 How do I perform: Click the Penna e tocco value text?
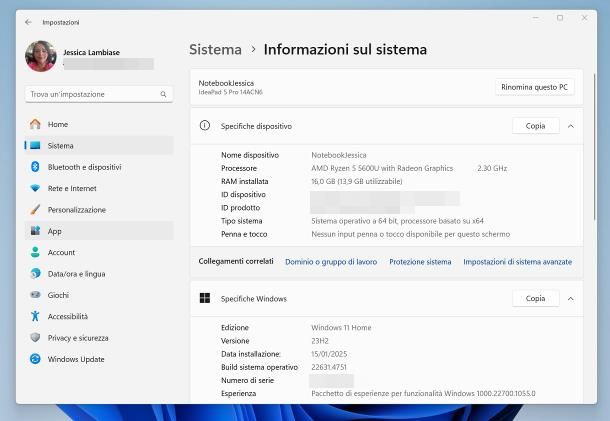point(410,234)
